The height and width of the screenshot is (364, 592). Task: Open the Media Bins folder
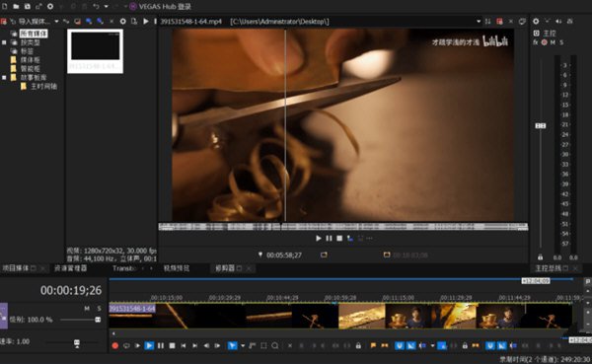(30, 60)
